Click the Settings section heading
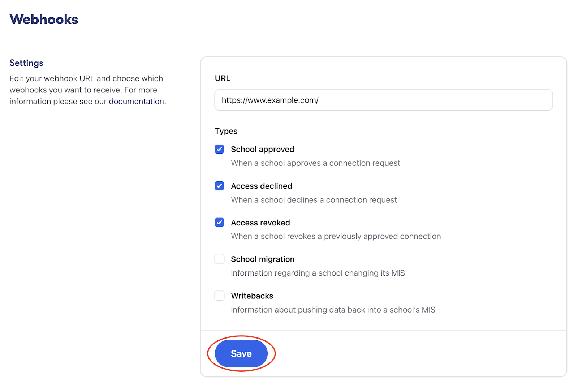 point(26,63)
